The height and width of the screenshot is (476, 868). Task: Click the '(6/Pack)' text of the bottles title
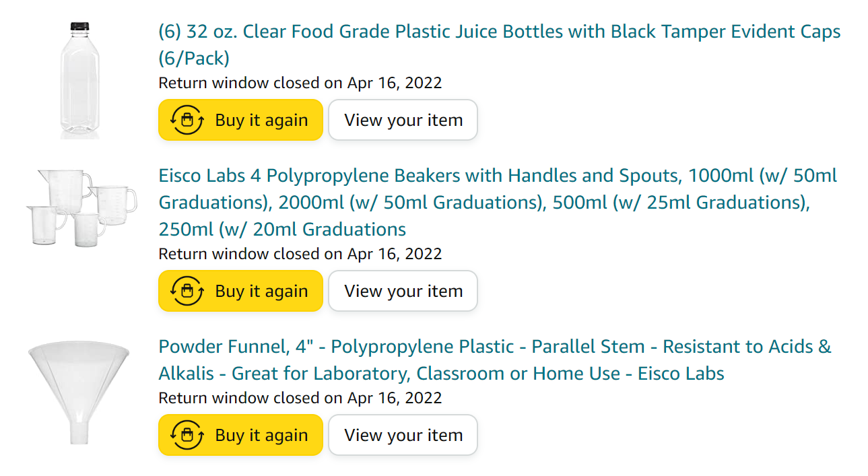click(x=194, y=59)
